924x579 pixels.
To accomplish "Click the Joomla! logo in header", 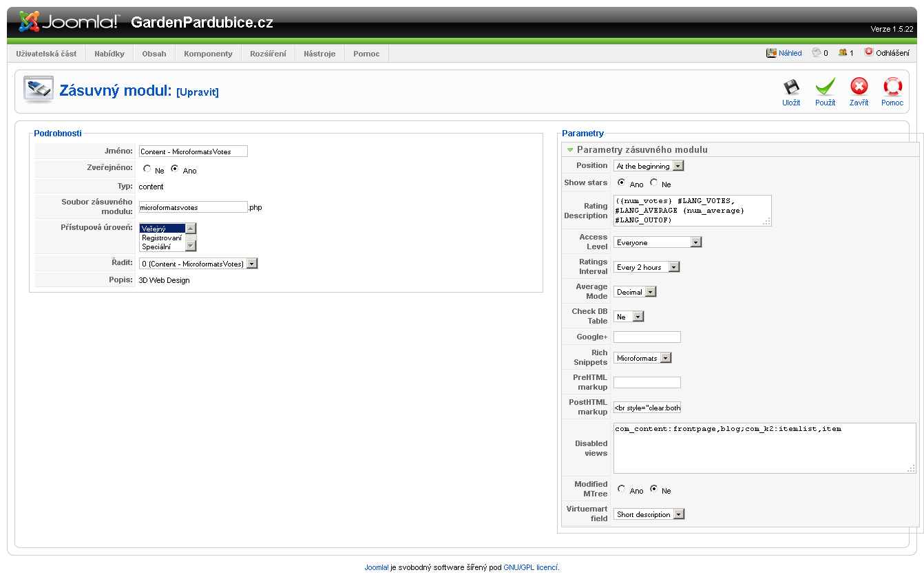I will click(x=69, y=22).
